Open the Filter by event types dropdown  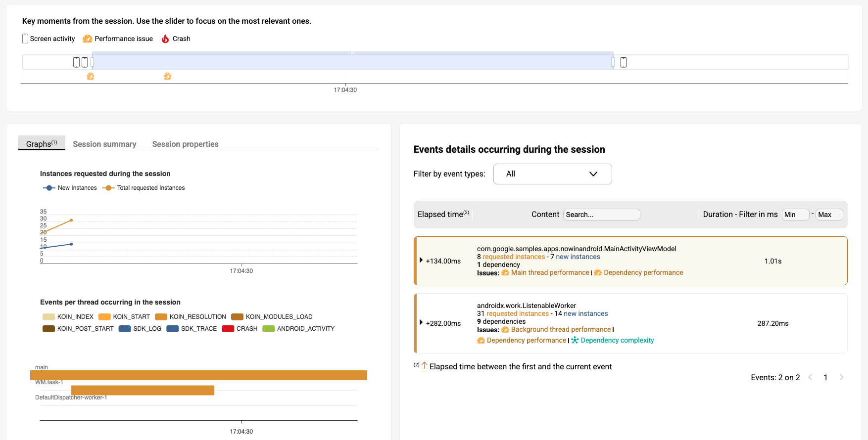tap(552, 174)
